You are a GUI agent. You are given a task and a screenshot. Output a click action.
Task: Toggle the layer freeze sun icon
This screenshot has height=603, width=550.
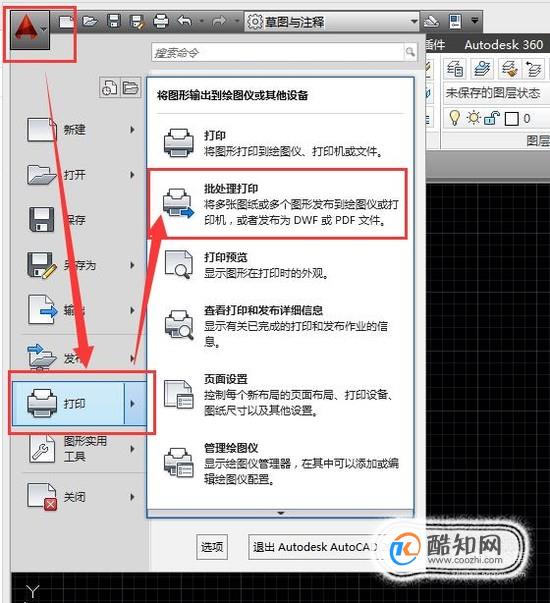coord(473,118)
